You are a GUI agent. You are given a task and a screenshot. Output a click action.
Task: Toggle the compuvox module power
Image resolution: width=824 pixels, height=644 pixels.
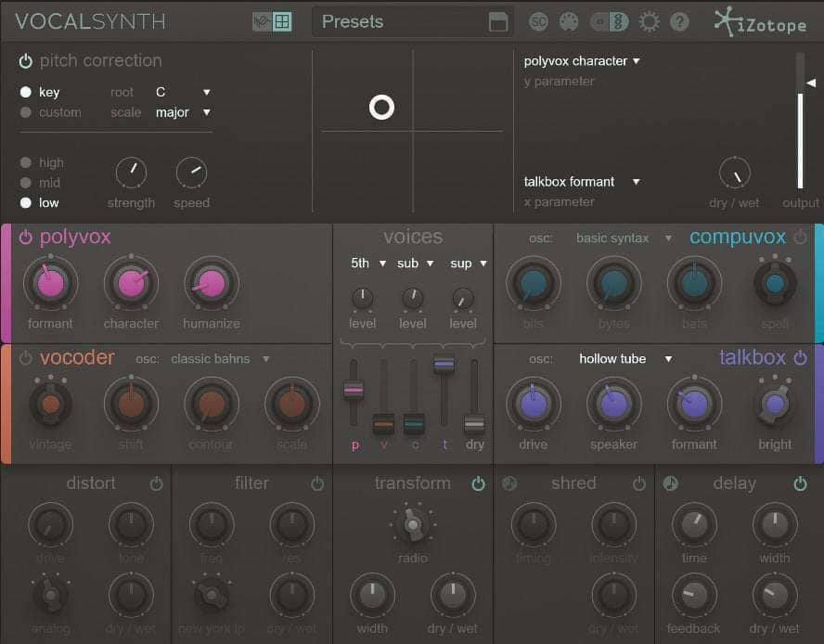tap(800, 238)
